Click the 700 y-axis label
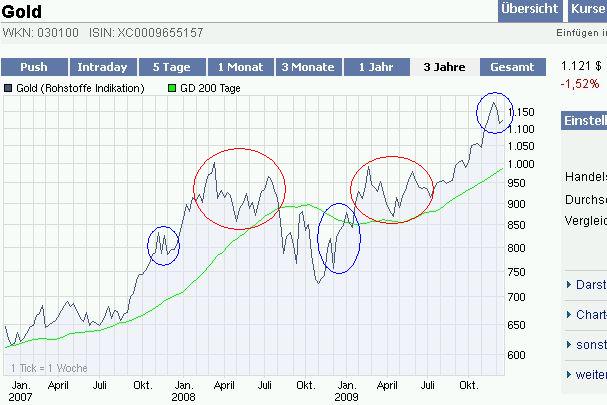Viewport: 607px width, 405px height. click(516, 297)
